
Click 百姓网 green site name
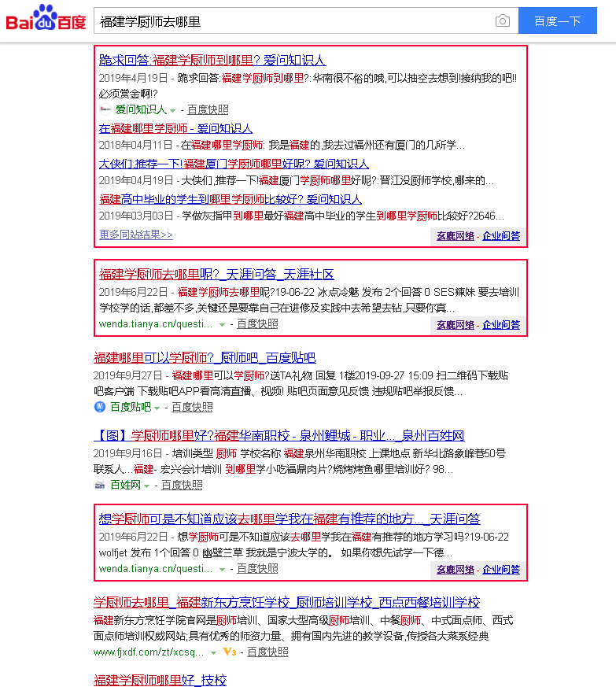point(125,485)
